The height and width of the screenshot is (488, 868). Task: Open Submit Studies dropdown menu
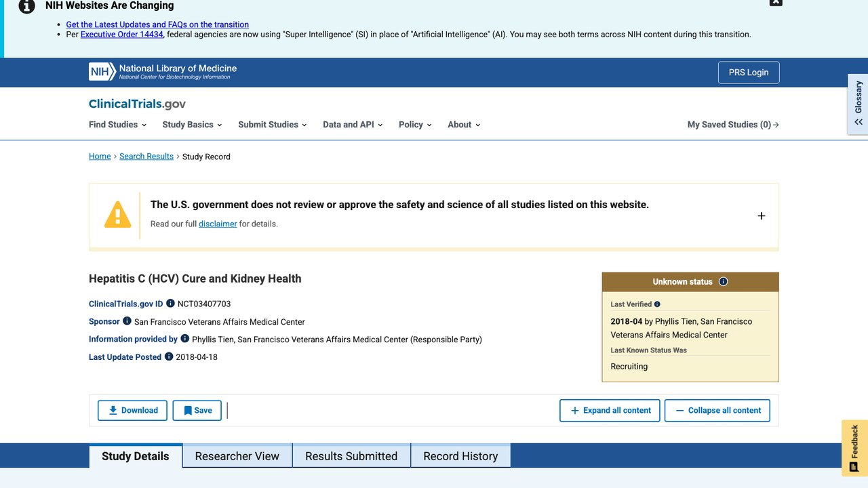coord(273,125)
